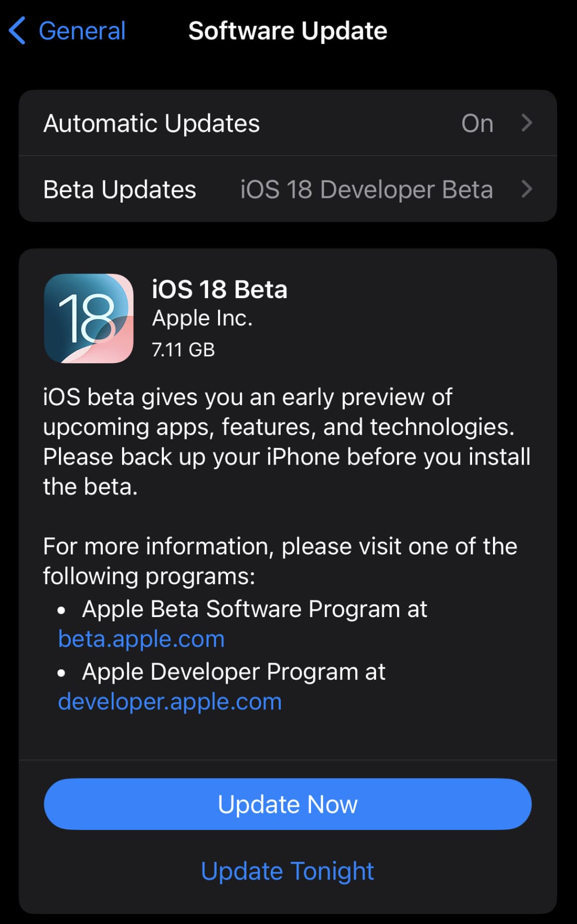Open Beta Updates via its chevron

(x=528, y=189)
